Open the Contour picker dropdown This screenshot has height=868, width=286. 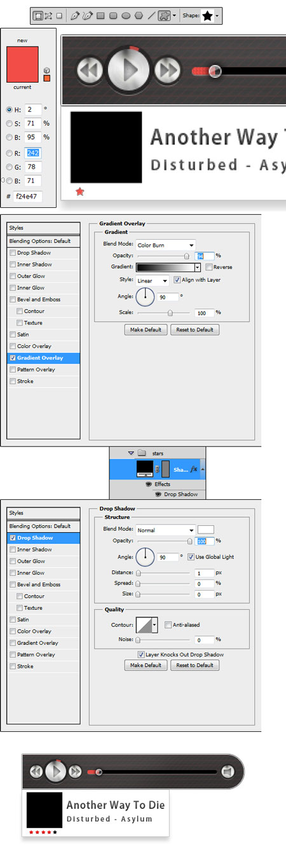click(x=154, y=625)
